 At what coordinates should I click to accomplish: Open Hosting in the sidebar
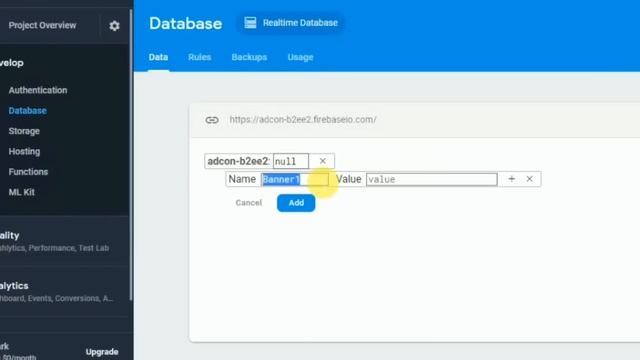click(x=24, y=151)
